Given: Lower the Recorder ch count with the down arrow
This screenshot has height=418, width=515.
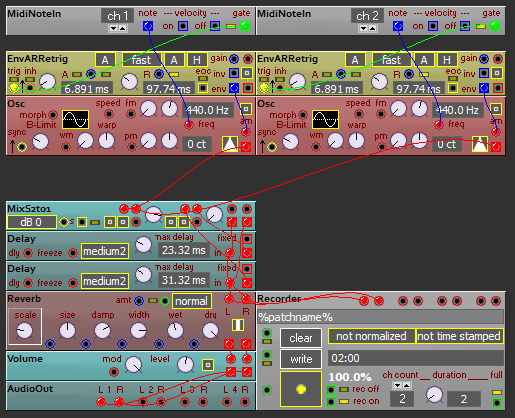Looking at the screenshot, I should point(397,386).
